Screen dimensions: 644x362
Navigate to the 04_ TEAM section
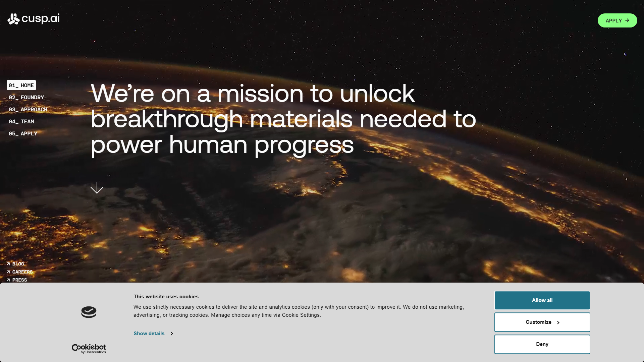pyautogui.click(x=21, y=121)
